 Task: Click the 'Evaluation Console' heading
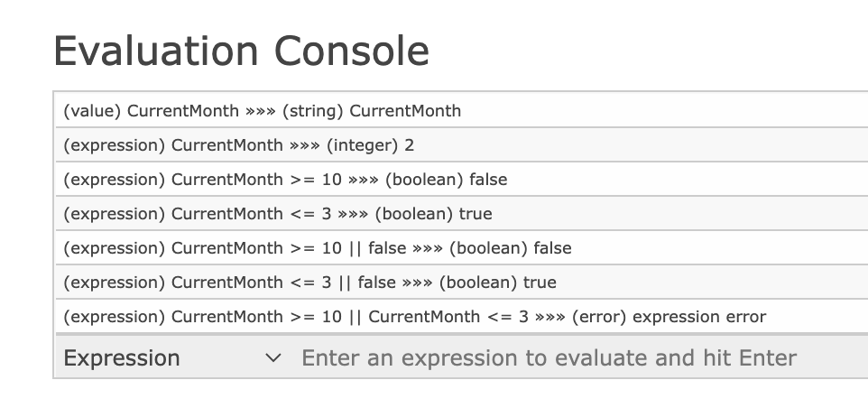[241, 51]
